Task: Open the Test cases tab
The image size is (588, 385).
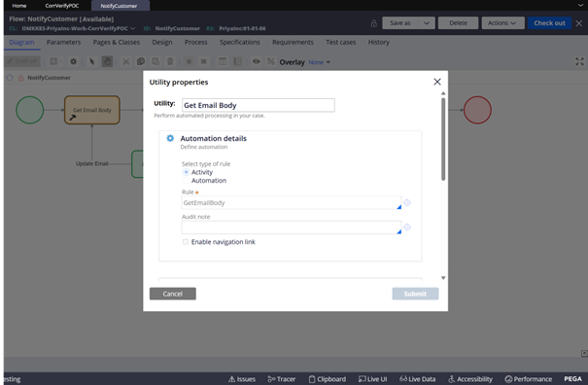Action: point(340,42)
